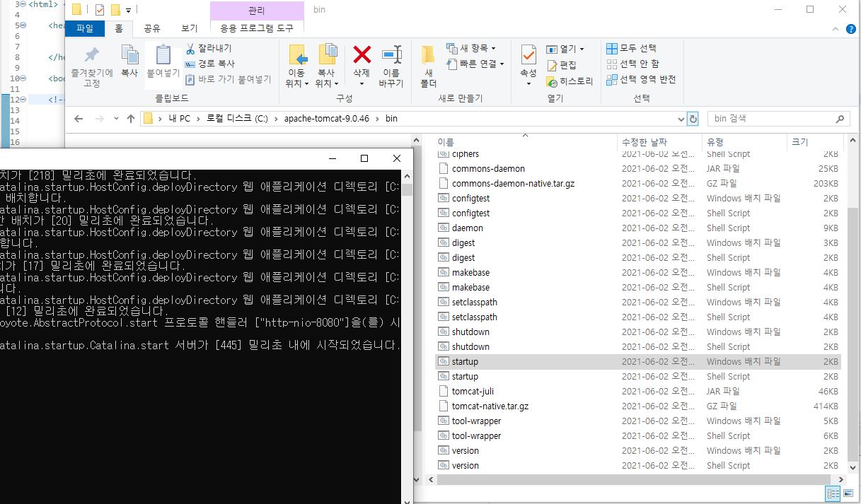Select the 보기 view ribbon tab
The height and width of the screenshot is (504, 861).
(x=189, y=28)
